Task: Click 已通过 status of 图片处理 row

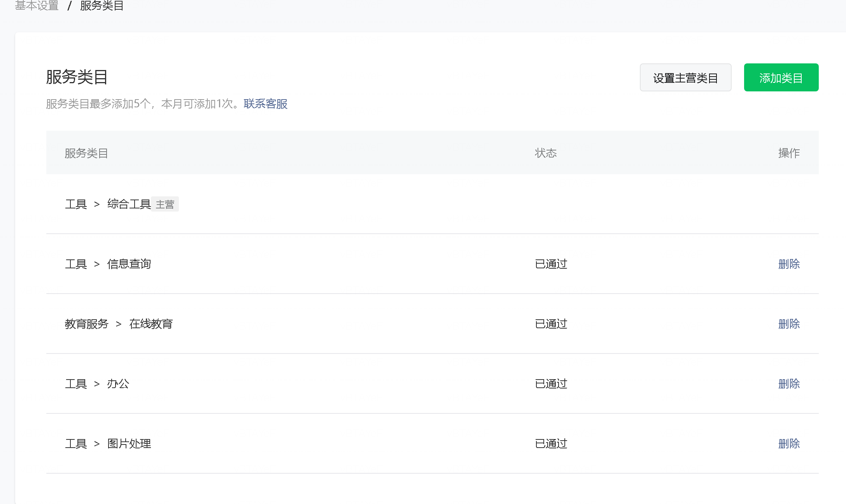Action: pos(551,444)
